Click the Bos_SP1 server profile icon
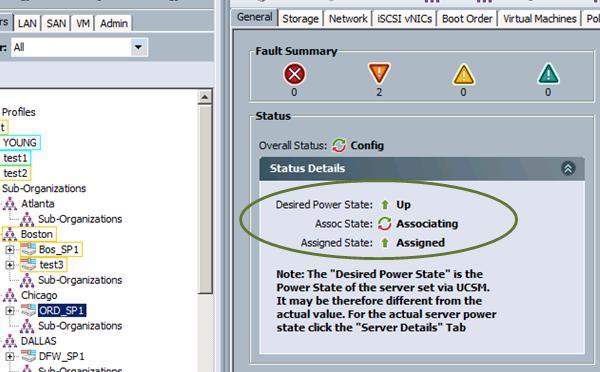The height and width of the screenshot is (372, 600). click(28, 250)
